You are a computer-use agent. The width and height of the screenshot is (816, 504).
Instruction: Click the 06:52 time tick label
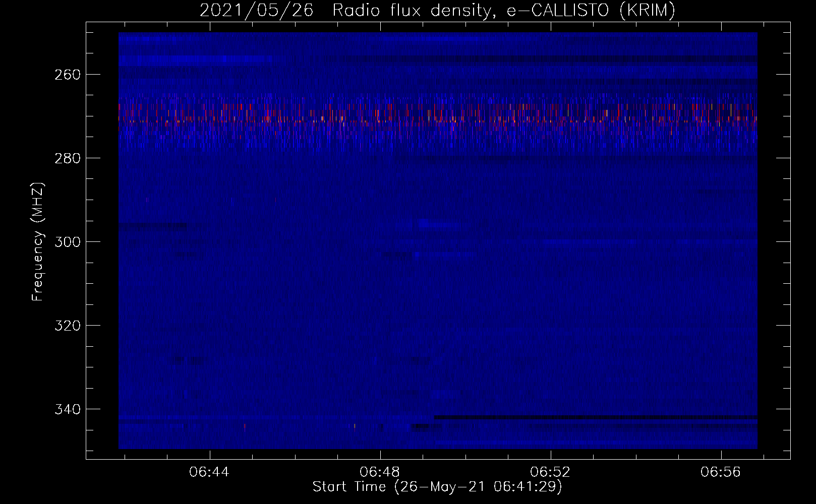click(550, 472)
